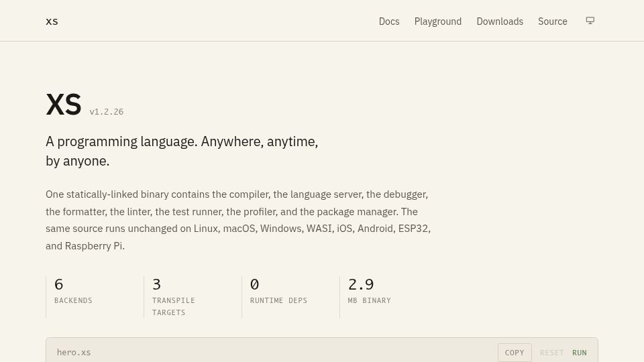Viewport: 644px width, 362px height.
Task: Open the Docs page
Action: tap(389, 21)
